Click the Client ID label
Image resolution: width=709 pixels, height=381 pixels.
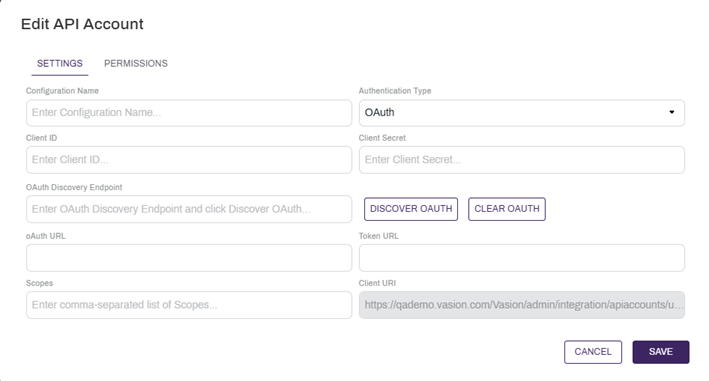pyautogui.click(x=42, y=138)
